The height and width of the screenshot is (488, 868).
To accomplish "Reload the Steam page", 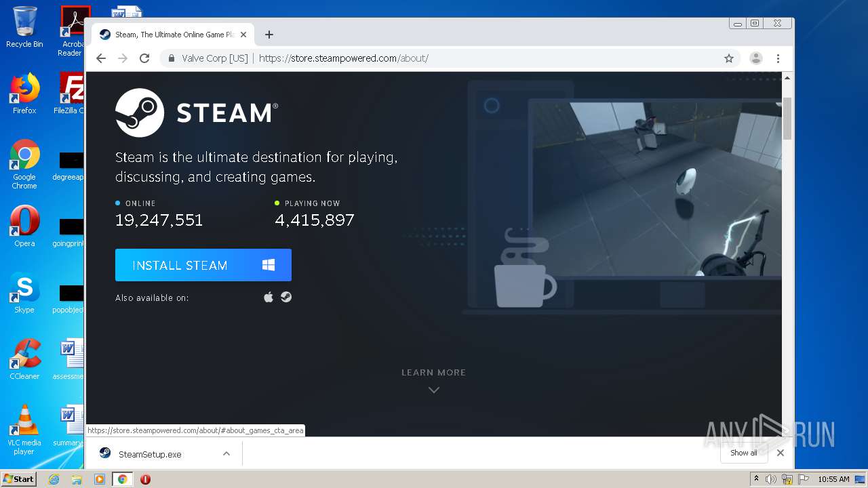I will [x=144, y=58].
